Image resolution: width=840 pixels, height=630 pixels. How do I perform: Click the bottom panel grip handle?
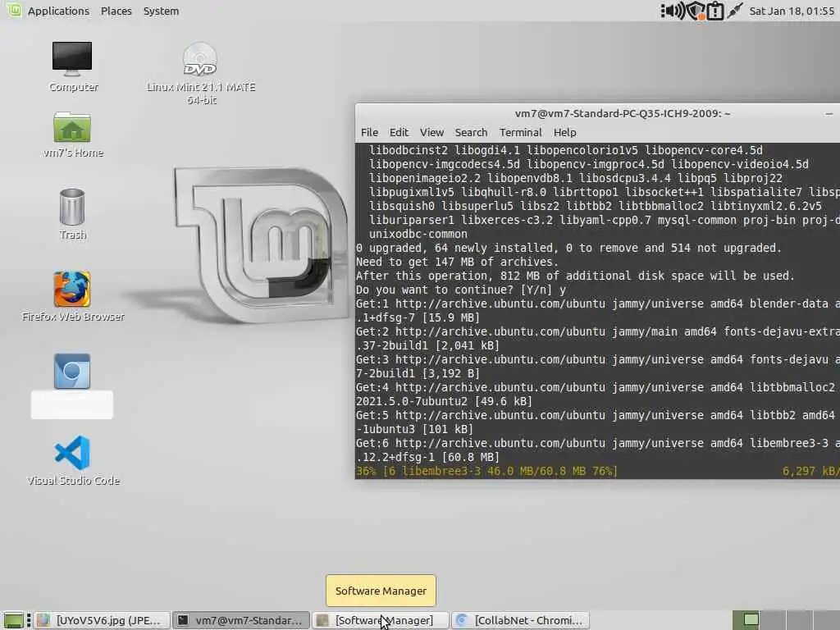(x=29, y=620)
